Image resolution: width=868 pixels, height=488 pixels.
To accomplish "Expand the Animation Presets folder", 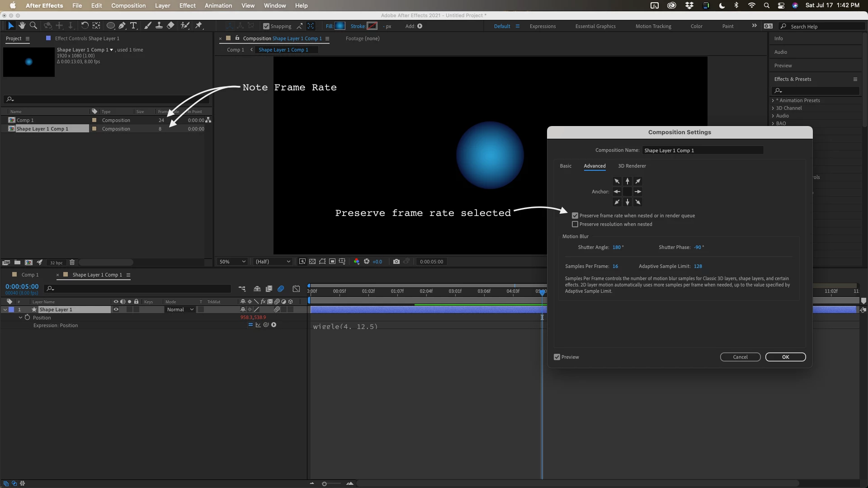I will coord(773,100).
